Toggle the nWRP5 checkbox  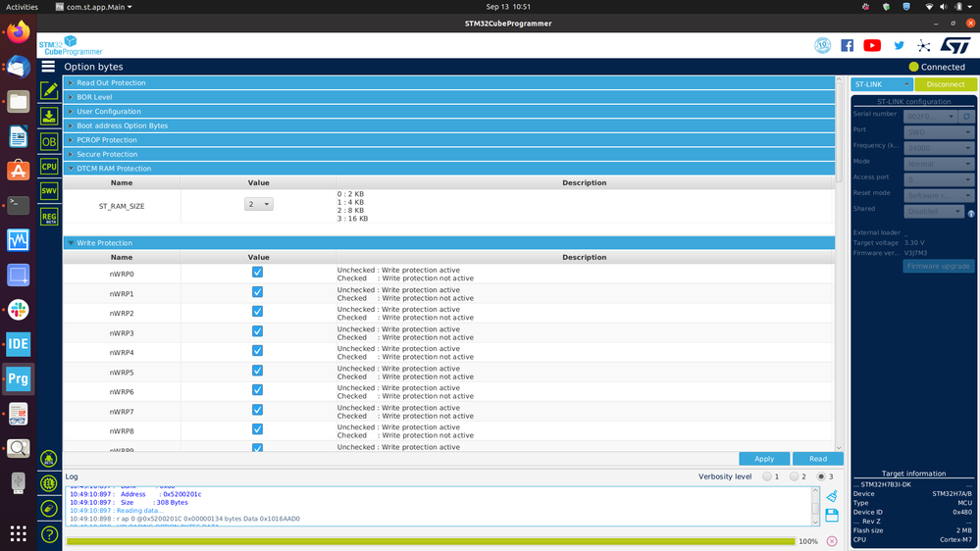[x=257, y=371]
